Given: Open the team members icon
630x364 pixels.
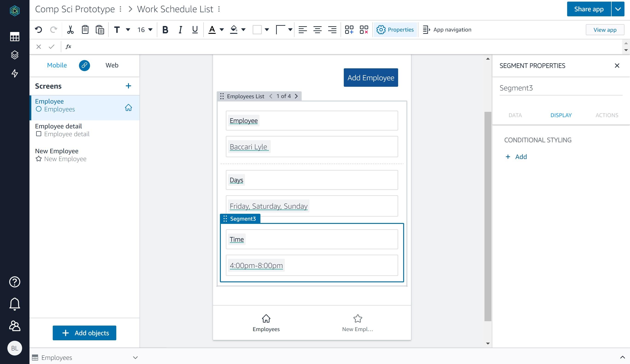Looking at the screenshot, I should point(15,326).
